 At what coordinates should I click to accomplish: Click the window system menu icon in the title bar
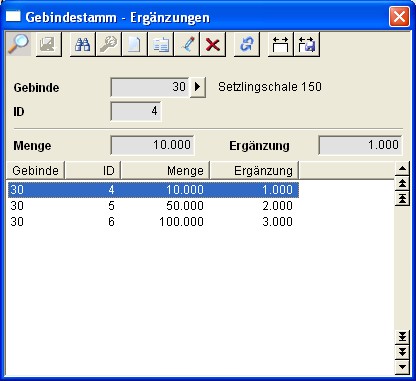pyautogui.click(x=13, y=16)
